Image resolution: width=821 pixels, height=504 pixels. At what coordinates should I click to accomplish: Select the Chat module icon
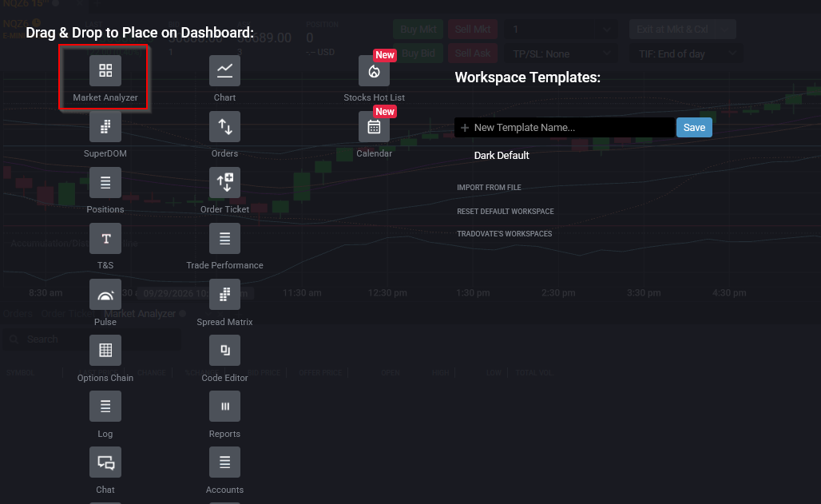tap(105, 462)
